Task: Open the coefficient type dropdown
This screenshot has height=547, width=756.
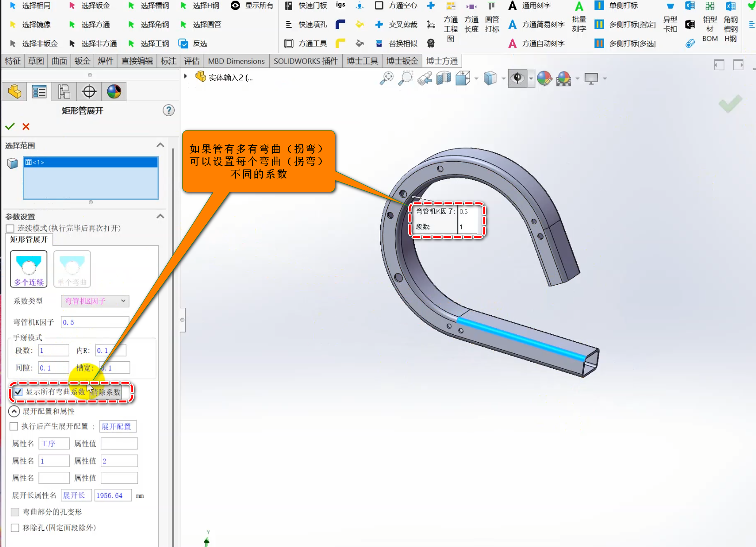Action: click(95, 301)
